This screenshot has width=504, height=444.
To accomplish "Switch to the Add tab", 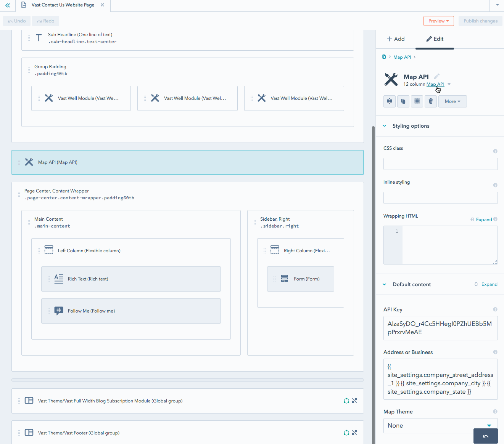I will click(396, 39).
